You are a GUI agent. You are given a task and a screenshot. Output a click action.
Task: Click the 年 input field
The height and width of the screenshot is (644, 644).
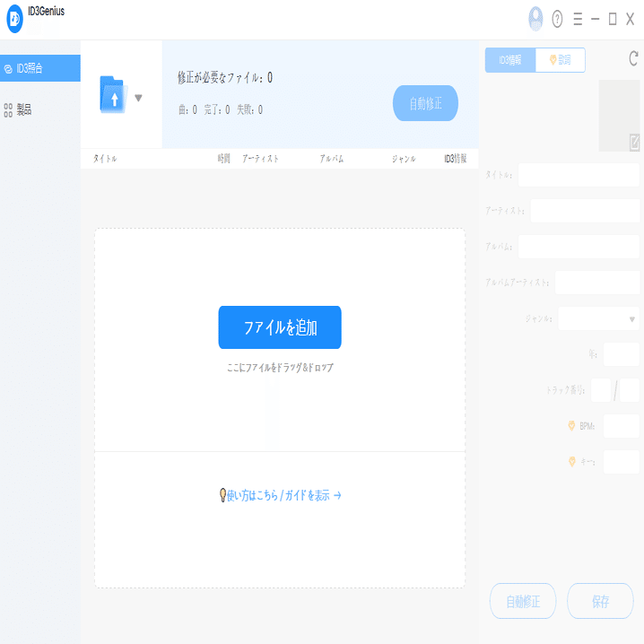pos(622,354)
